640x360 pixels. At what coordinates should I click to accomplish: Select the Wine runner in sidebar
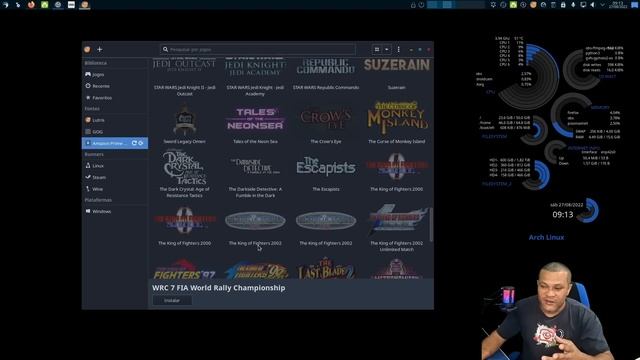(x=115, y=189)
